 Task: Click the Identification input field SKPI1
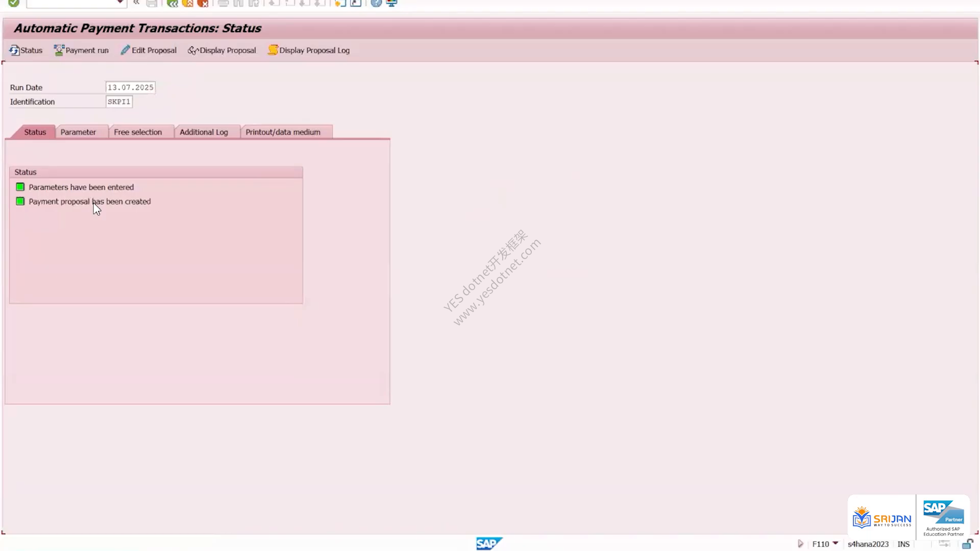click(119, 102)
